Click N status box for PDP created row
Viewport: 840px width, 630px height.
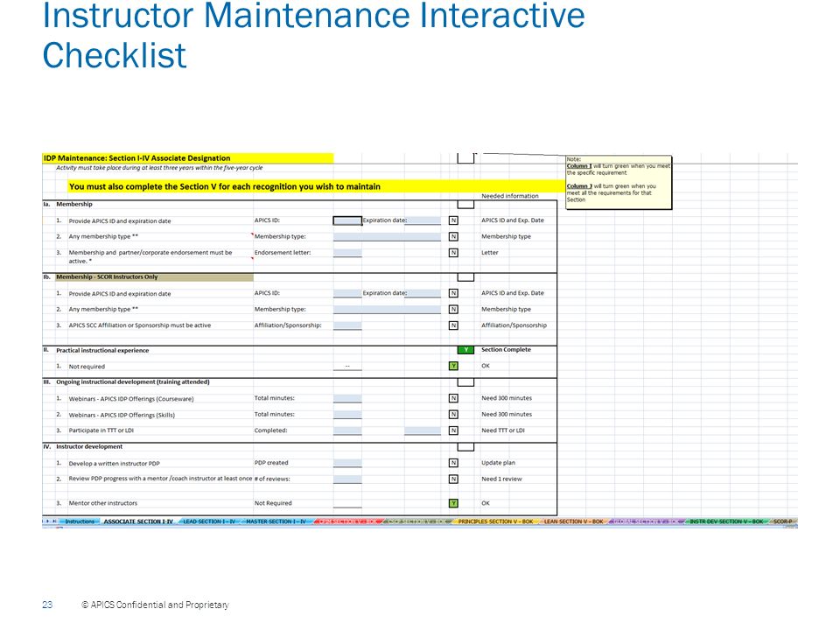pos(453,463)
